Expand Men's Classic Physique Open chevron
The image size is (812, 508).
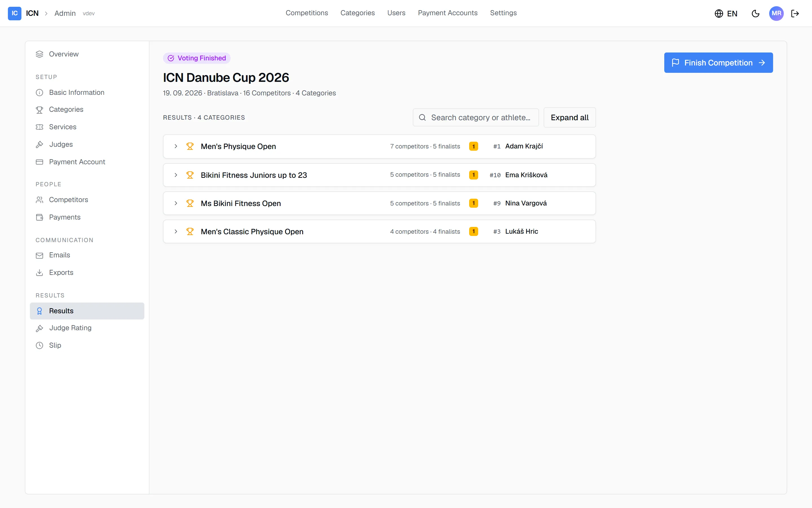point(176,231)
